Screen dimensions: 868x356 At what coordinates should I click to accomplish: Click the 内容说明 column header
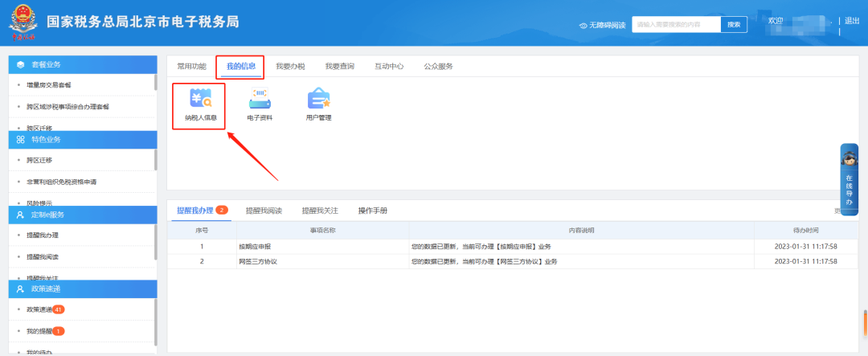[582, 231]
